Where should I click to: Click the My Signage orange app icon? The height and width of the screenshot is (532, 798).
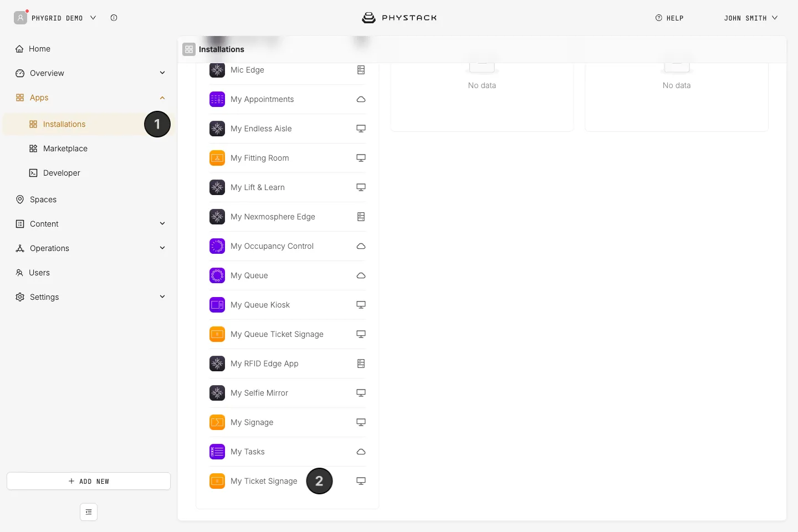[217, 422]
